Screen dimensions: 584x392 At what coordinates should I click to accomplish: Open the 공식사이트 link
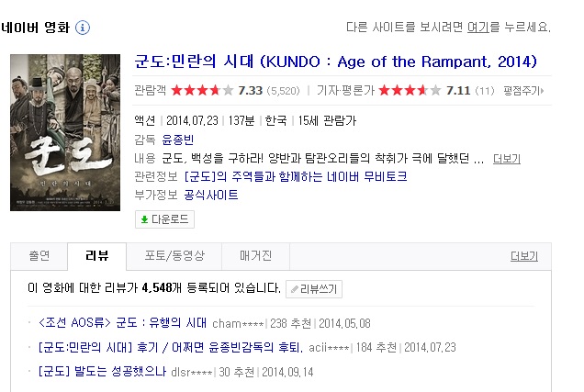point(211,195)
